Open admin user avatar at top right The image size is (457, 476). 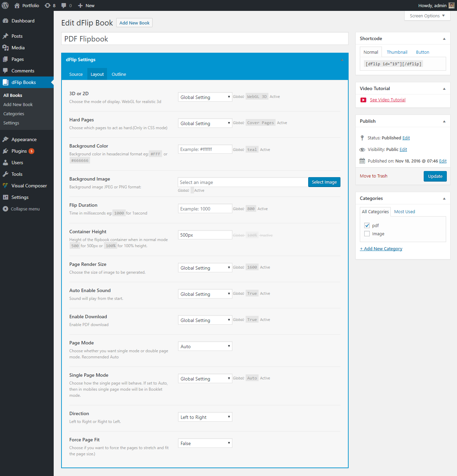pos(452,5)
